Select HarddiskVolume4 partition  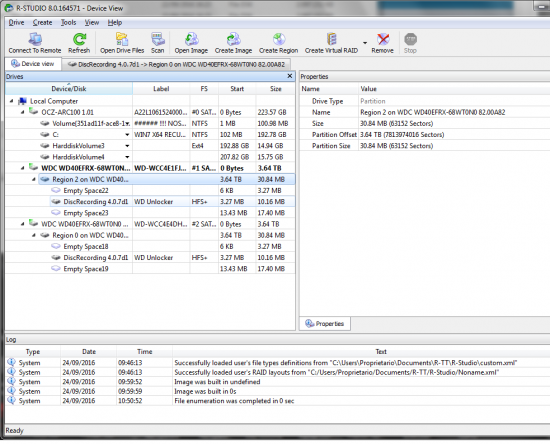pos(150,157)
